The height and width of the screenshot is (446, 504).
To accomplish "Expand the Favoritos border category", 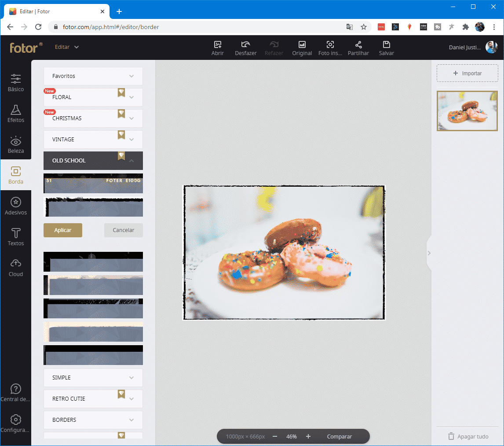I will pos(93,76).
